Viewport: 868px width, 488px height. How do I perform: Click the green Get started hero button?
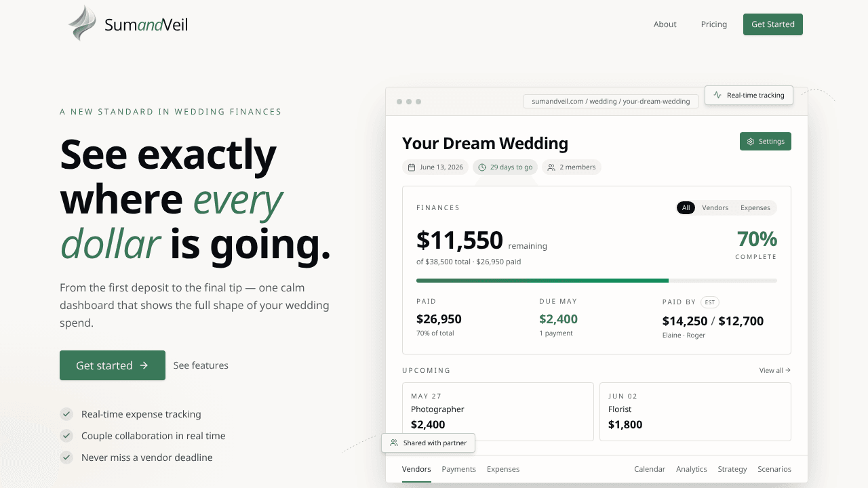[x=113, y=365]
